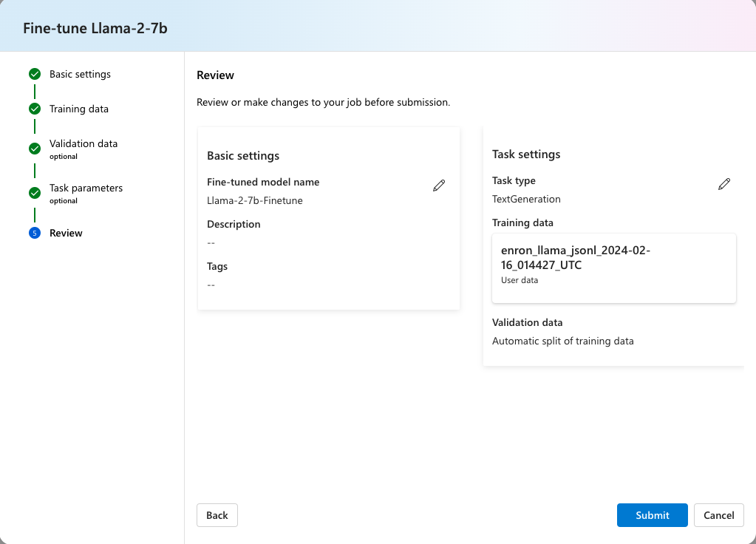Click the TextGeneration task type value
Screen dimensions: 756x544
526,199
